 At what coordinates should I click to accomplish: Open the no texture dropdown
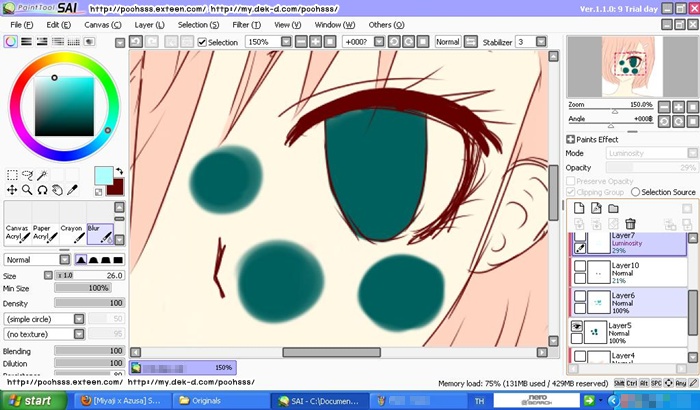tap(79, 334)
